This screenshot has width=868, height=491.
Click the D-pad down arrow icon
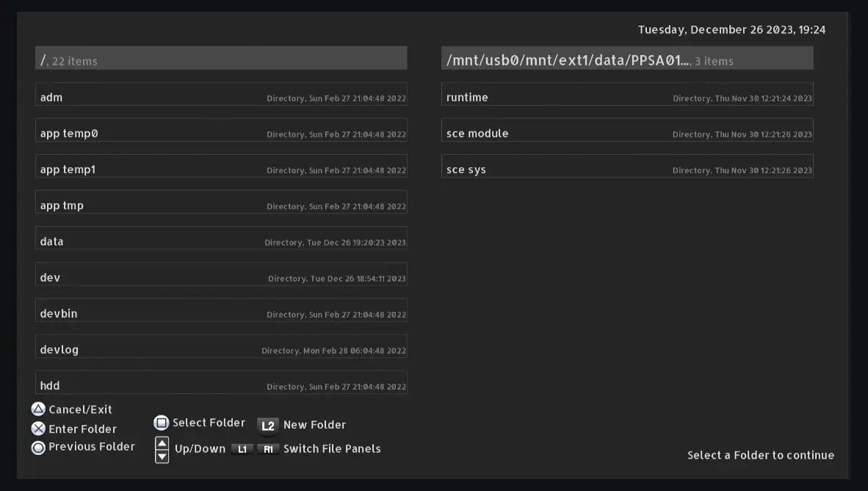(162, 457)
